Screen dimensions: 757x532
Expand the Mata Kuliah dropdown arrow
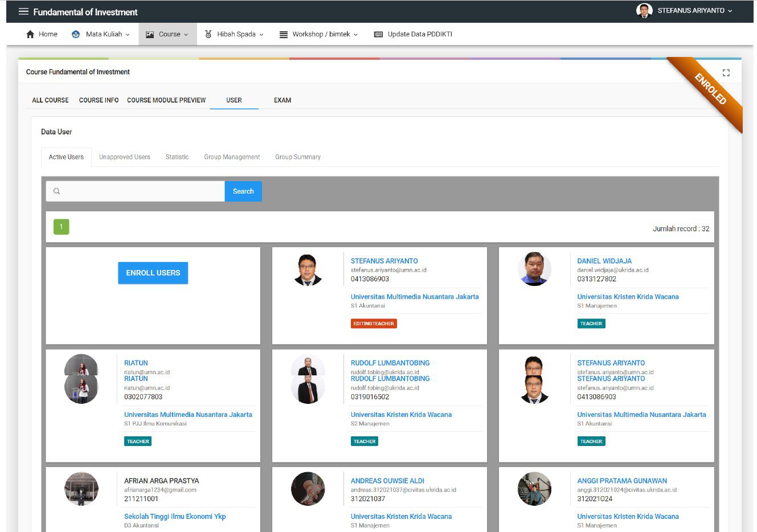point(128,35)
